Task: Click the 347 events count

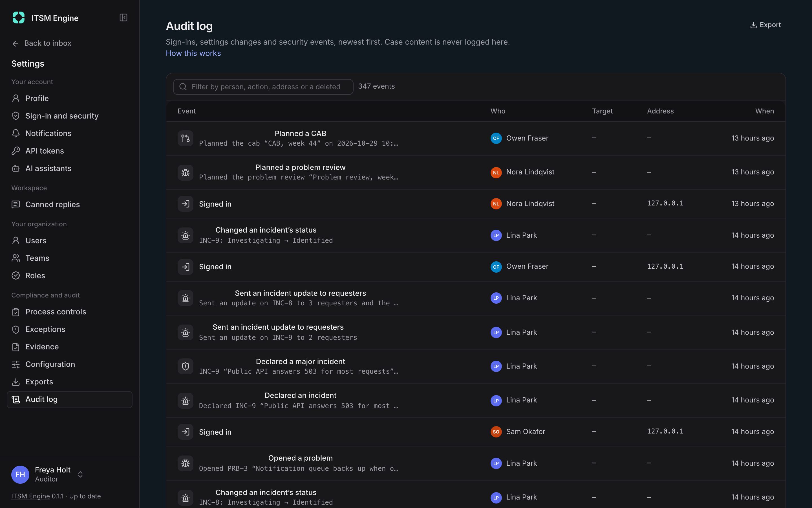Action: pos(376,86)
